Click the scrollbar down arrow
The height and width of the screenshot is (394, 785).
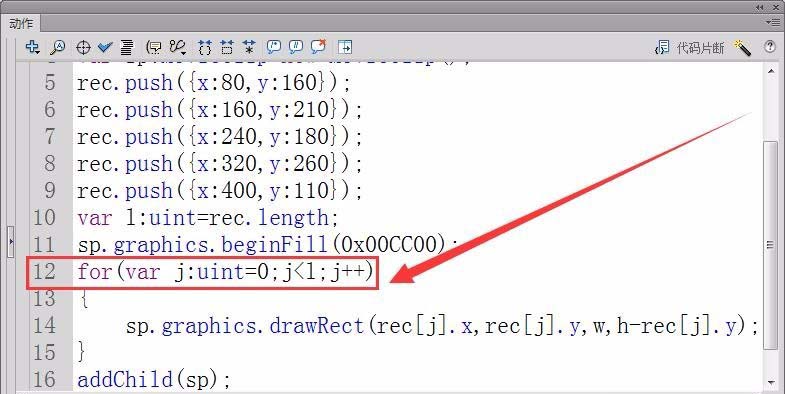click(x=771, y=383)
